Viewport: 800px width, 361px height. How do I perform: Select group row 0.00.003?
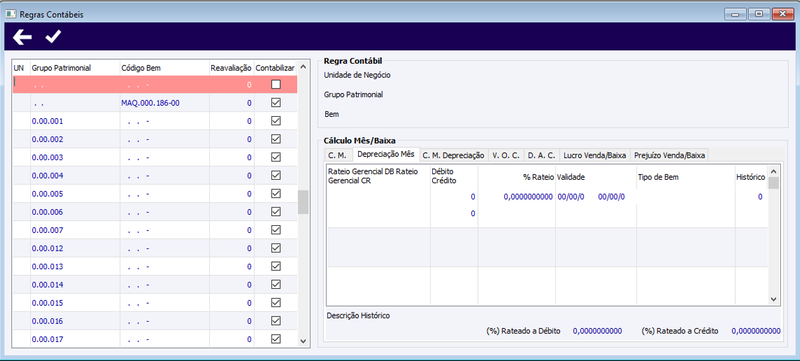[155, 157]
